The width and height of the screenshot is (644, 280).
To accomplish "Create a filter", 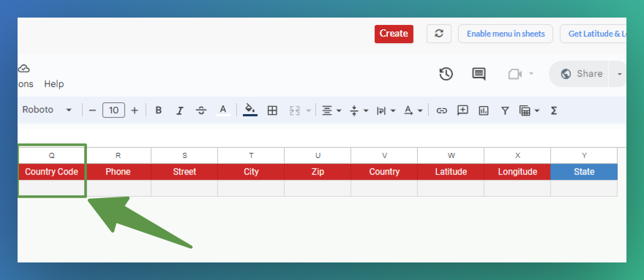I will pyautogui.click(x=505, y=110).
